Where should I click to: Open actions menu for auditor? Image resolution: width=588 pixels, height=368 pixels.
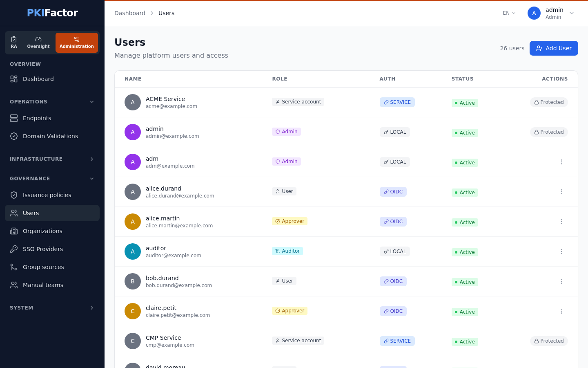point(561,251)
